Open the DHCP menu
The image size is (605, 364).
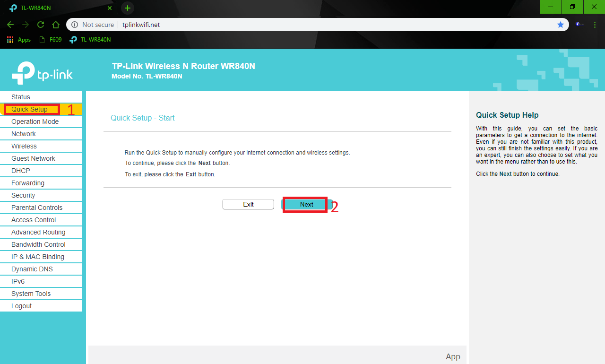tap(41, 171)
